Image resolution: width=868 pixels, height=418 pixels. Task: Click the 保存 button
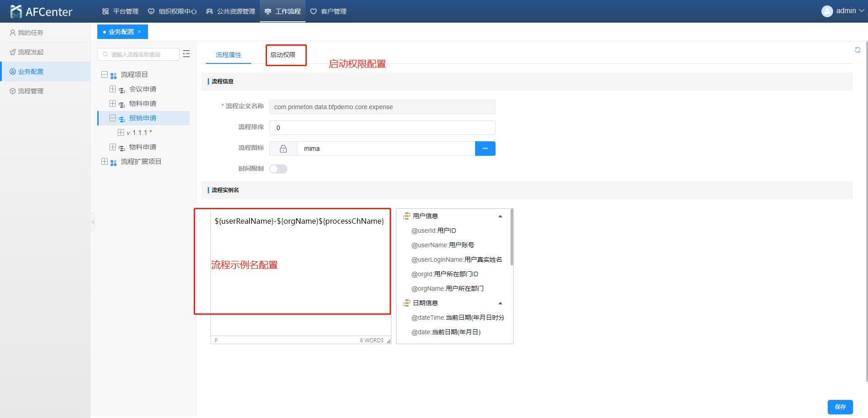coord(840,407)
